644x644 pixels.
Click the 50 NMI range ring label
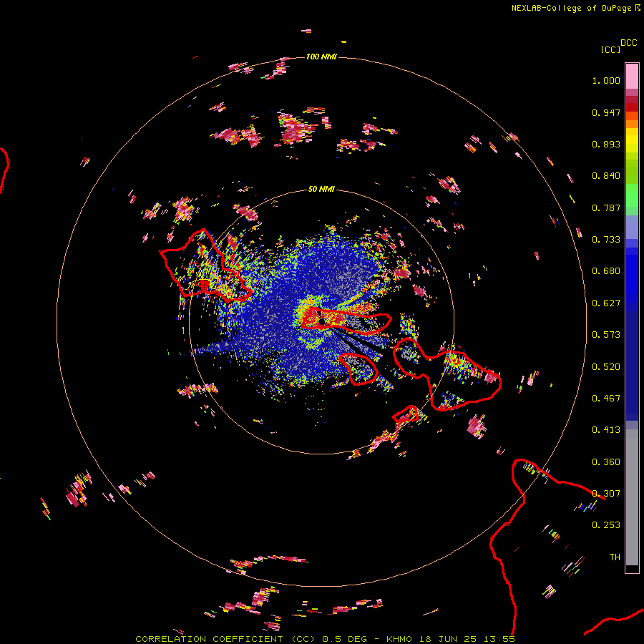coord(321,189)
